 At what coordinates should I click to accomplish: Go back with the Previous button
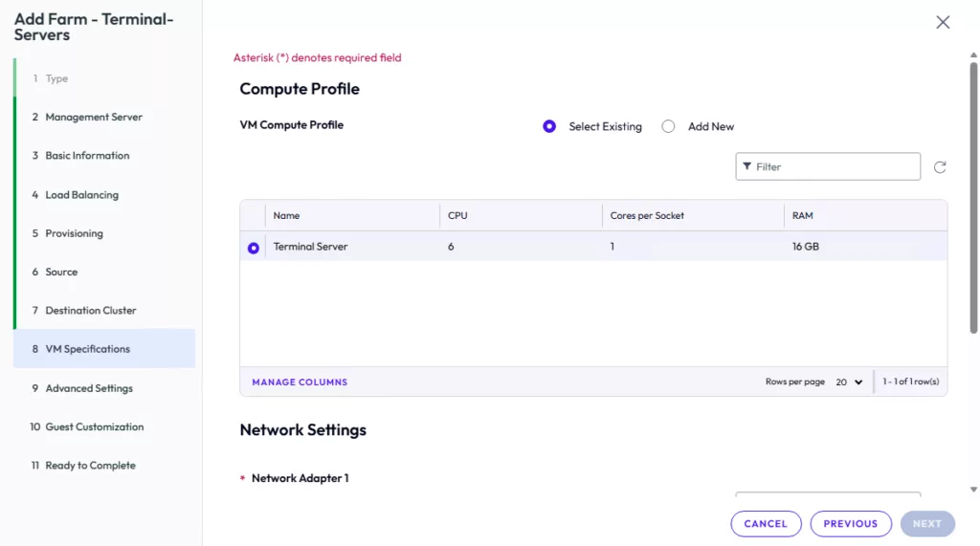(x=850, y=524)
